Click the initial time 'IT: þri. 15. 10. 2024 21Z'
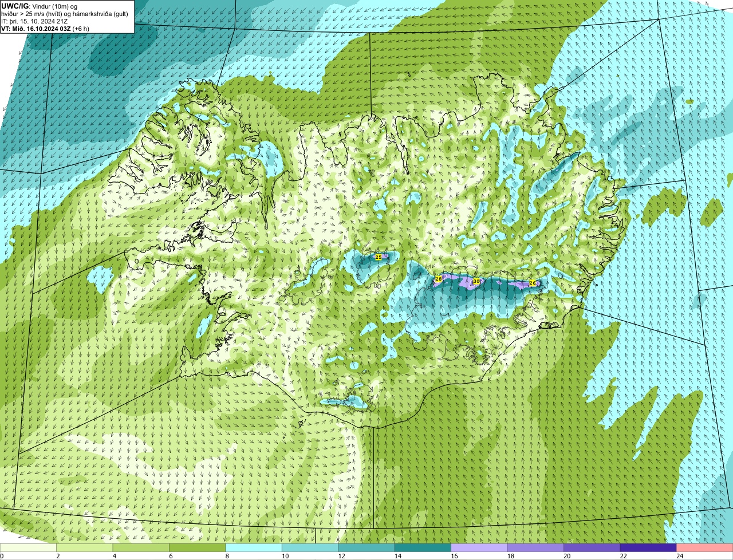 (34, 21)
